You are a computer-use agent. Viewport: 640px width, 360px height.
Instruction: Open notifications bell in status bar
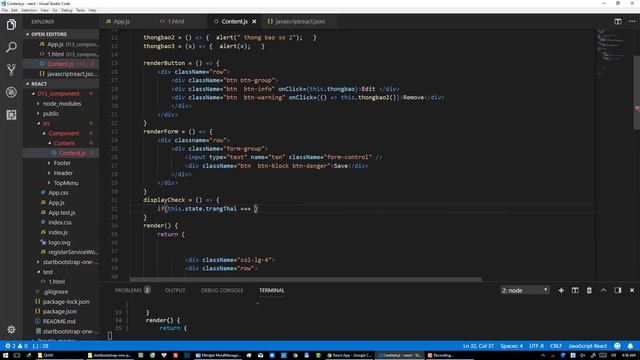click(x=630, y=346)
